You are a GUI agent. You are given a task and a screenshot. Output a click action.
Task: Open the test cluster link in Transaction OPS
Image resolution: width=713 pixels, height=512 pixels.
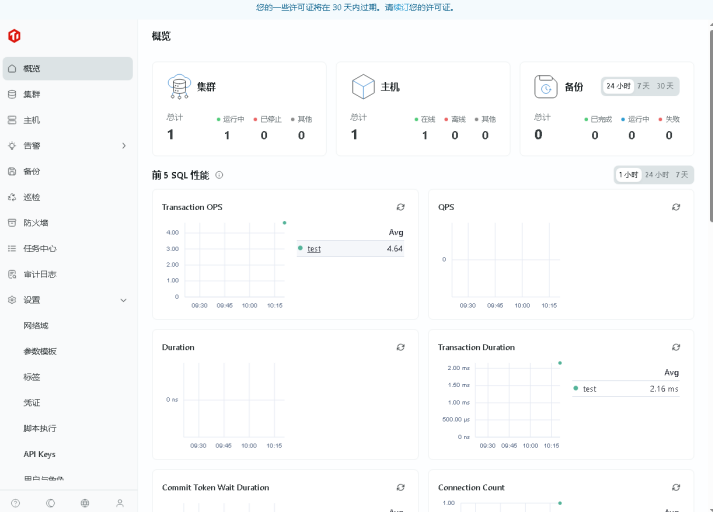click(314, 249)
